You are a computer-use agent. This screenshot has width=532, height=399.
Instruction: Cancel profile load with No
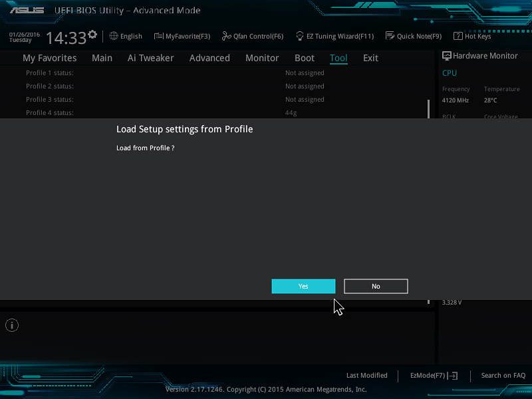(376, 287)
